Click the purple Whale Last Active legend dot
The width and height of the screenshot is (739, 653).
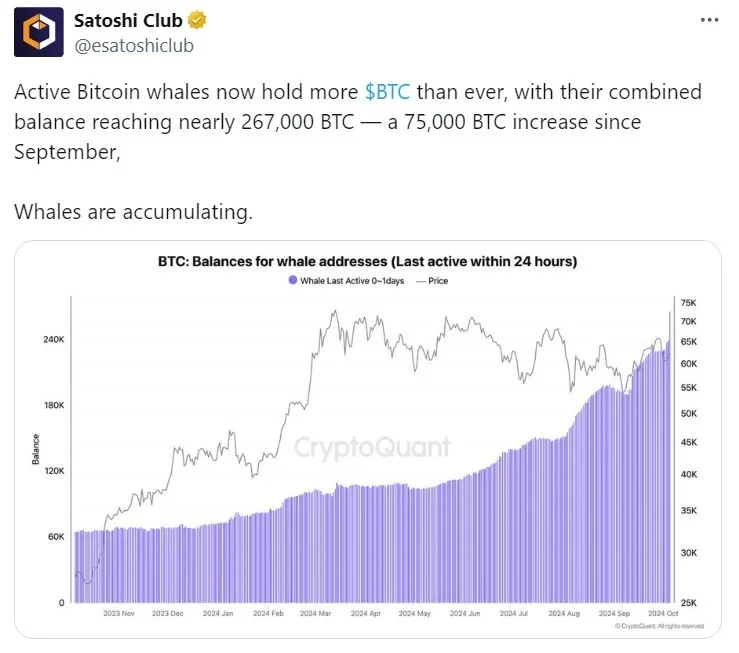pyautogui.click(x=291, y=281)
